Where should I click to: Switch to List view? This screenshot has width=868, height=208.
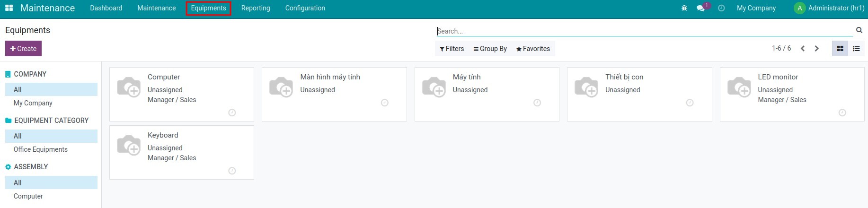coord(856,49)
